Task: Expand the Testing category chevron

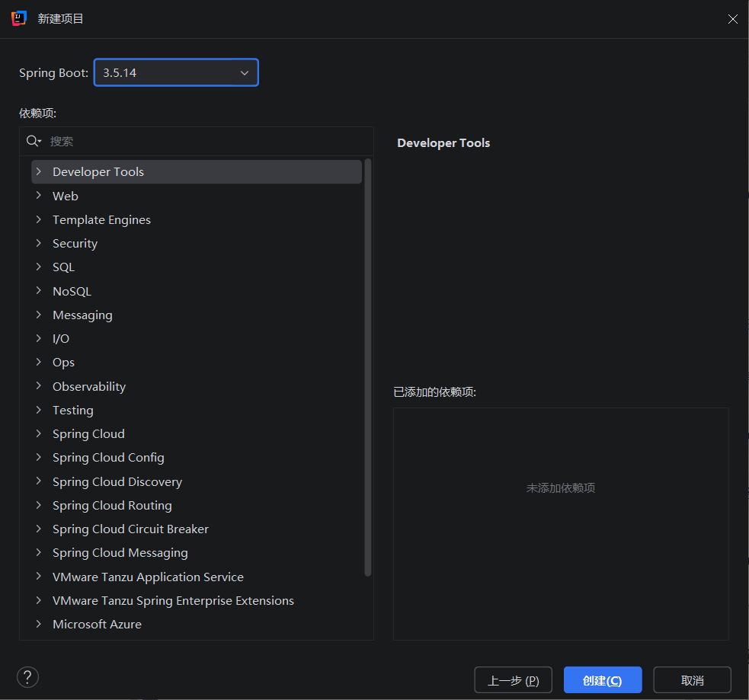Action: pos(39,410)
